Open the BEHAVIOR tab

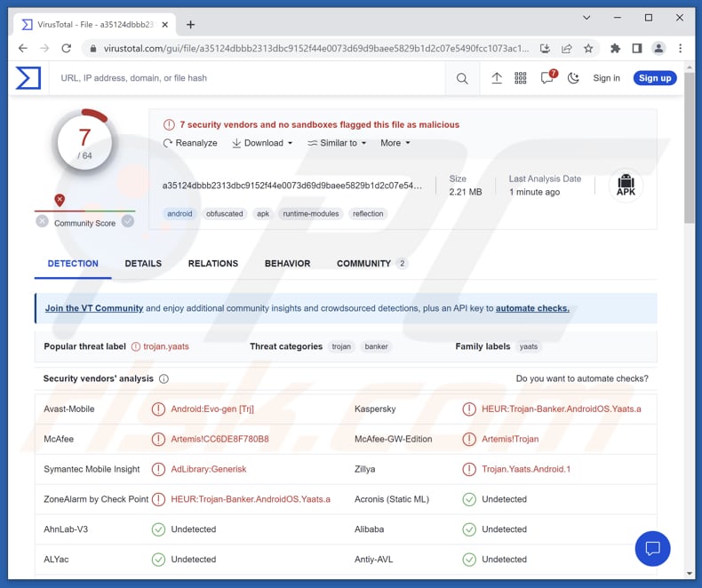tap(287, 264)
